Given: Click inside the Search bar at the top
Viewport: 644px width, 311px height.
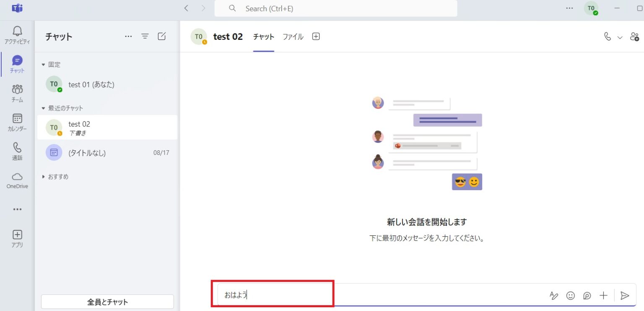Looking at the screenshot, I should click(335, 8).
